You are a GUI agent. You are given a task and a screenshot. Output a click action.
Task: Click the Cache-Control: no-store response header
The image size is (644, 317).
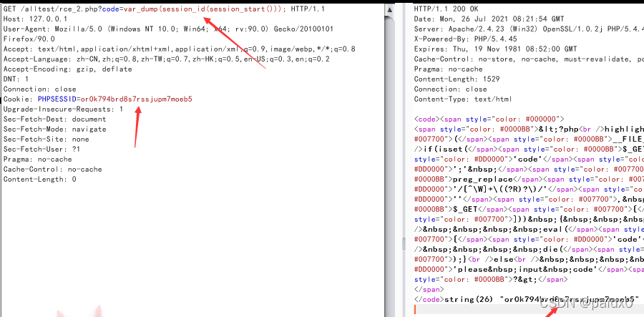528,59
